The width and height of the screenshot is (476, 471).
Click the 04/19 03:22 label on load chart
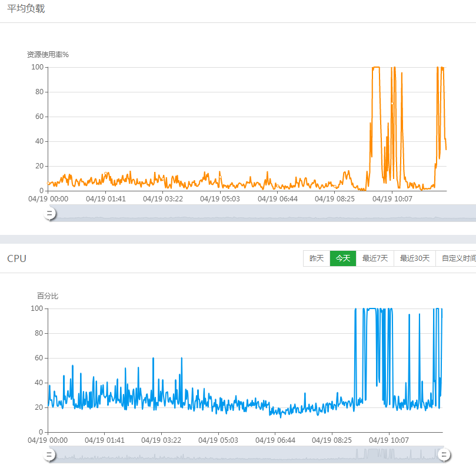tap(163, 199)
